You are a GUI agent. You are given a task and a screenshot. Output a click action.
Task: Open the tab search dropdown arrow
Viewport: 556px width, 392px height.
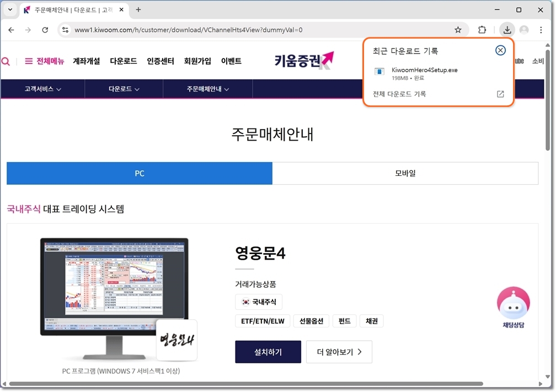(10, 9)
